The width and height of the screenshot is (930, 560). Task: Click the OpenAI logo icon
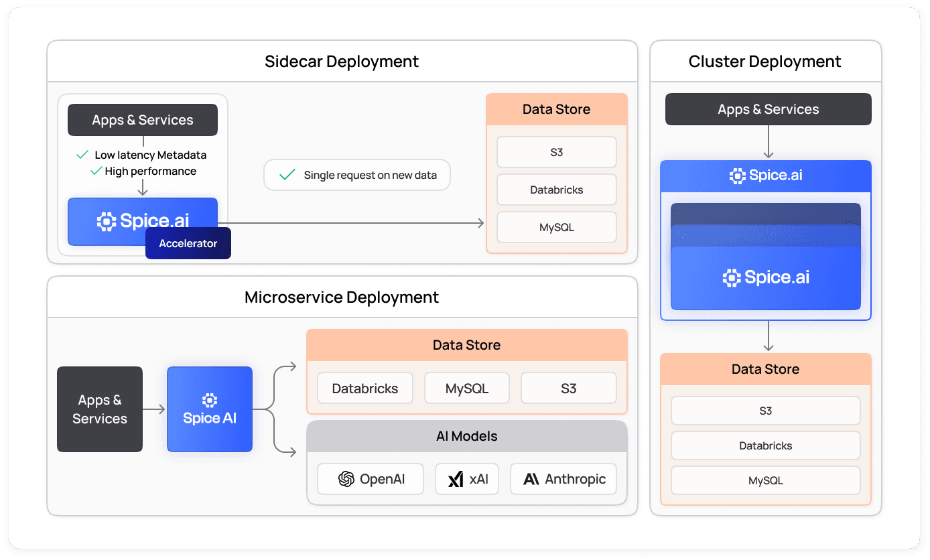[x=346, y=479]
